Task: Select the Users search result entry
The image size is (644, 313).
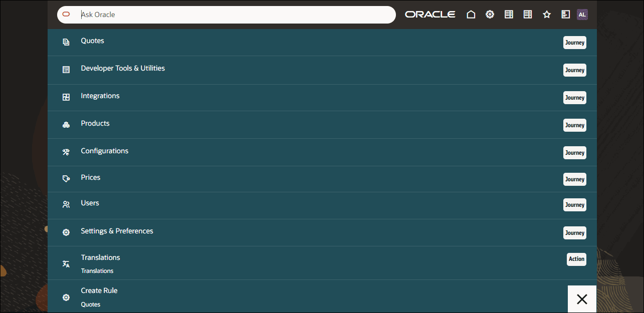Action: (90, 202)
